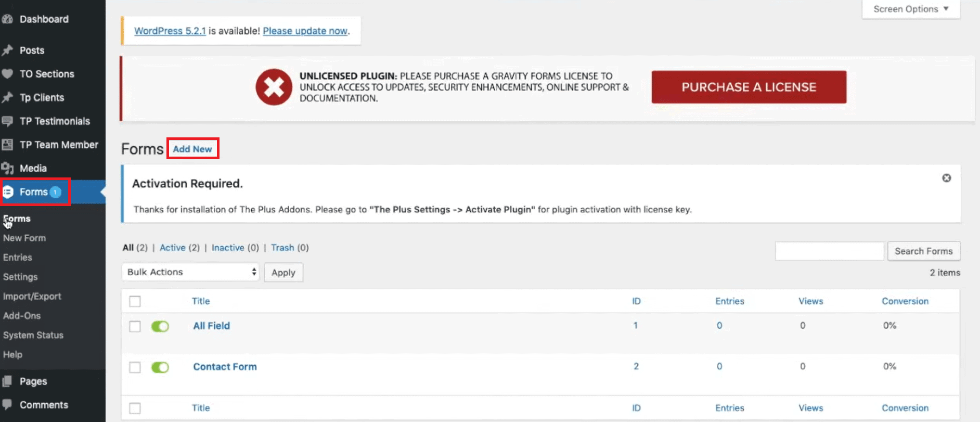Open the Forms Settings submenu item
This screenshot has width=980, height=422.
(20, 277)
